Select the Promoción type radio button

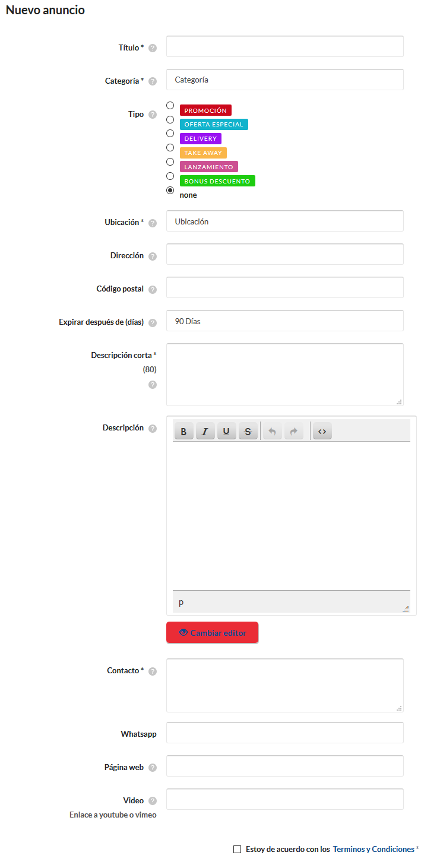click(170, 106)
